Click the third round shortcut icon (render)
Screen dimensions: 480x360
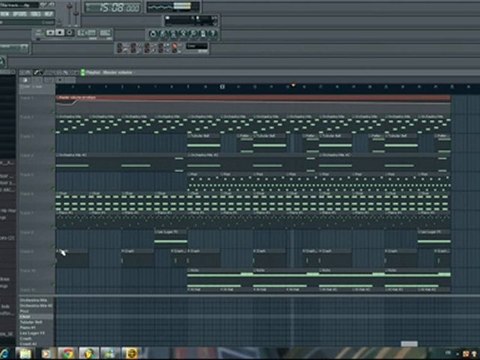173,34
